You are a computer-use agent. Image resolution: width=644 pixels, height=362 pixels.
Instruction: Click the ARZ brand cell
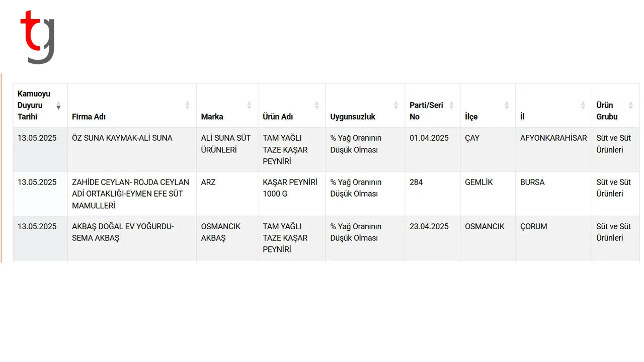tap(227, 194)
